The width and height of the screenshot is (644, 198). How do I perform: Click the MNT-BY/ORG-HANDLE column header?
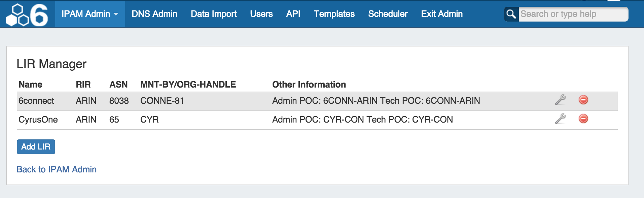point(188,85)
